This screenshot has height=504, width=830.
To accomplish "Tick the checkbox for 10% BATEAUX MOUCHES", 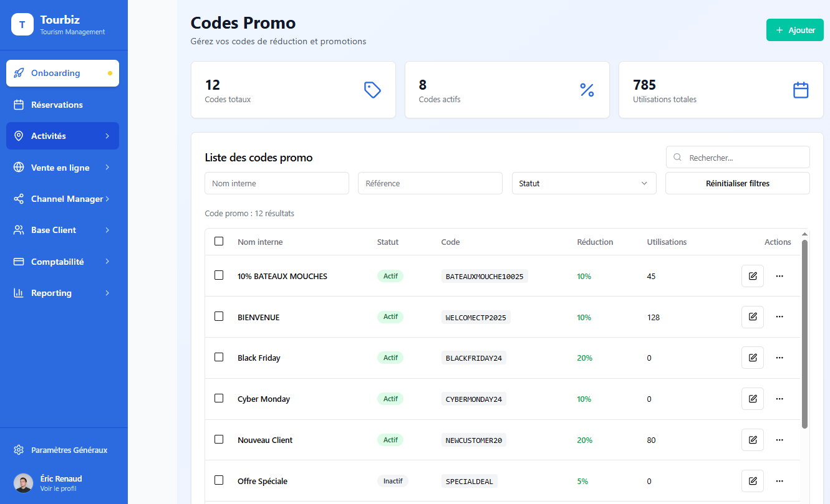I will (x=219, y=275).
